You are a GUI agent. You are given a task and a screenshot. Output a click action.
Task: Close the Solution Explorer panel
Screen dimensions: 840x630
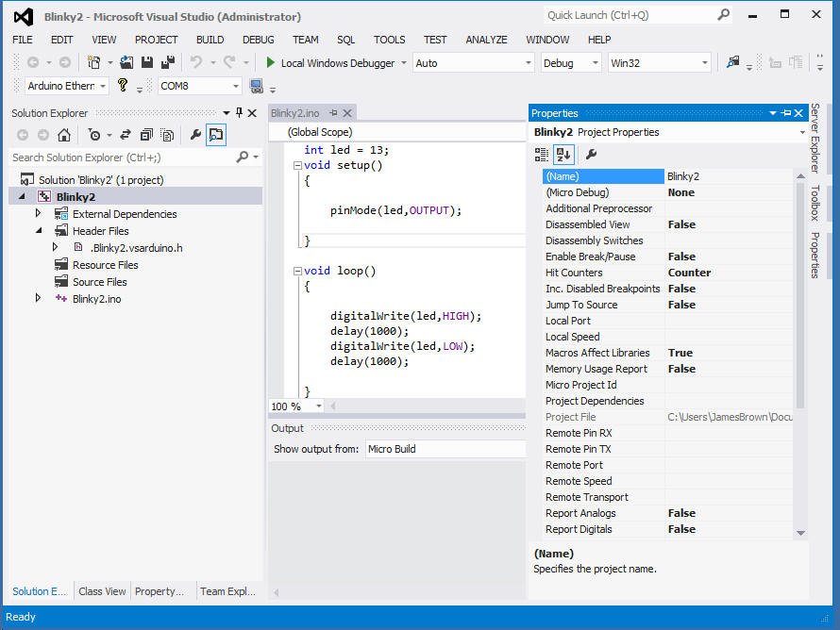click(252, 113)
